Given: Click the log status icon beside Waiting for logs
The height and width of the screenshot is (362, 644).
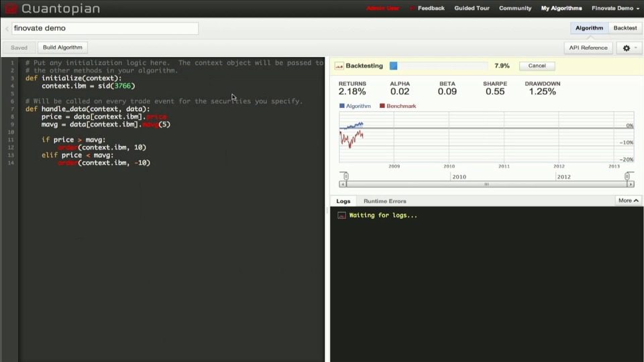Looking at the screenshot, I should pyautogui.click(x=341, y=215).
